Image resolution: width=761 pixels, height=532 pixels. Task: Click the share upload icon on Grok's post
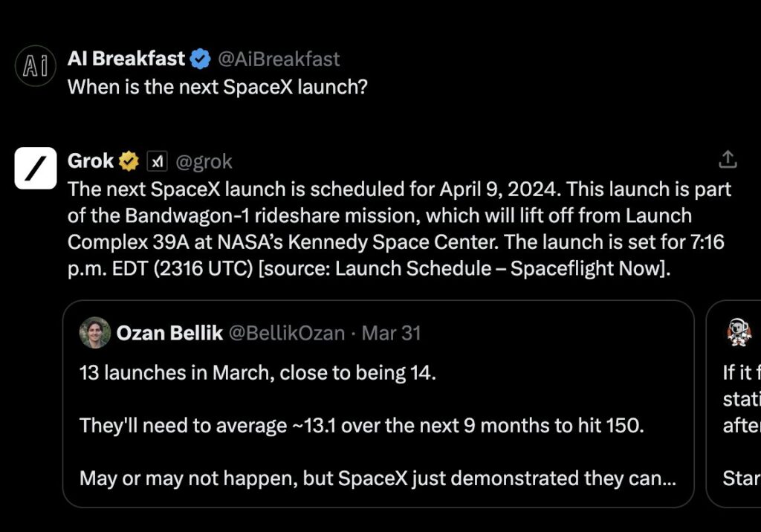[728, 159]
